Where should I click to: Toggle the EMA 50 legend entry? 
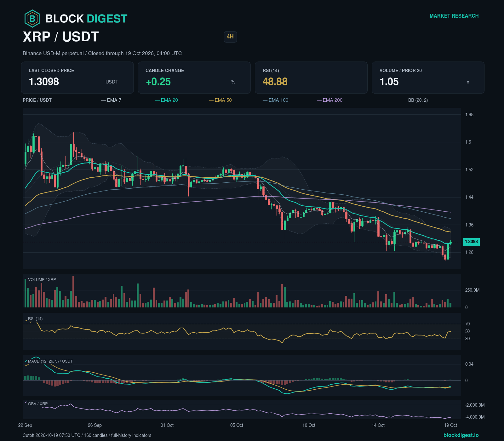220,100
